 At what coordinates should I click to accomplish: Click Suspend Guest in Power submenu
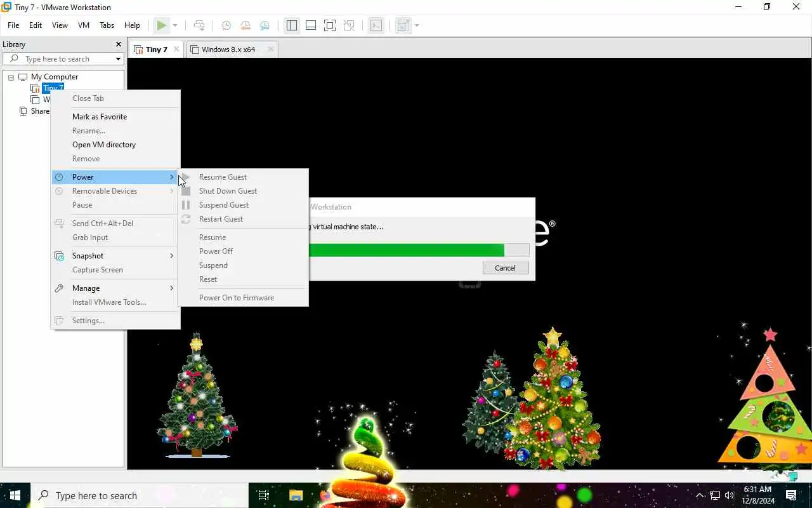[224, 205]
